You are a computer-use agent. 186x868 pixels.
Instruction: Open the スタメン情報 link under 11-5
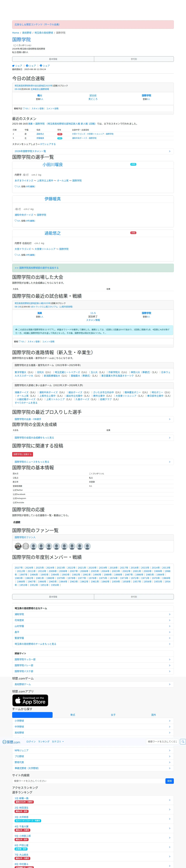[x=93, y=320]
